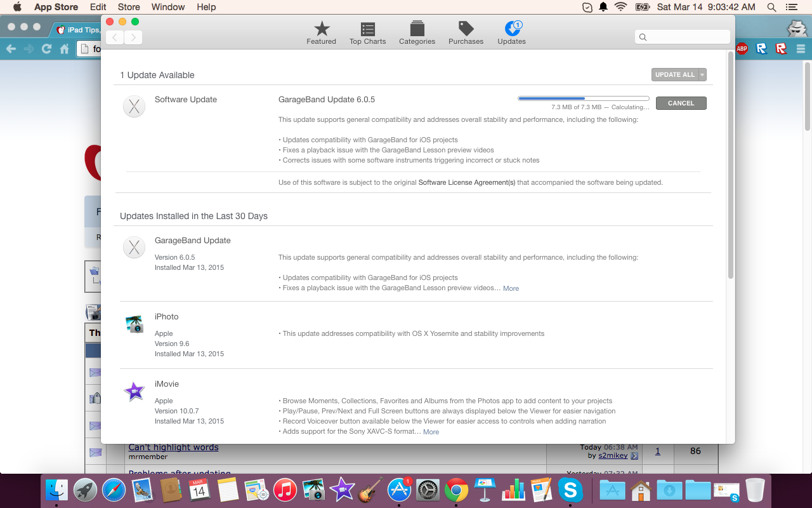Image resolution: width=812 pixels, height=508 pixels.
Task: Open Notification Center from the menu bar
Action: pyautogui.click(x=791, y=7)
